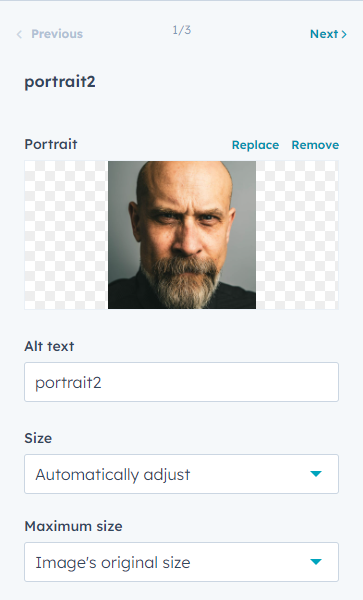Click the checkerboard area left of the portrait
Screen dimensions: 363x600
pos(66,235)
